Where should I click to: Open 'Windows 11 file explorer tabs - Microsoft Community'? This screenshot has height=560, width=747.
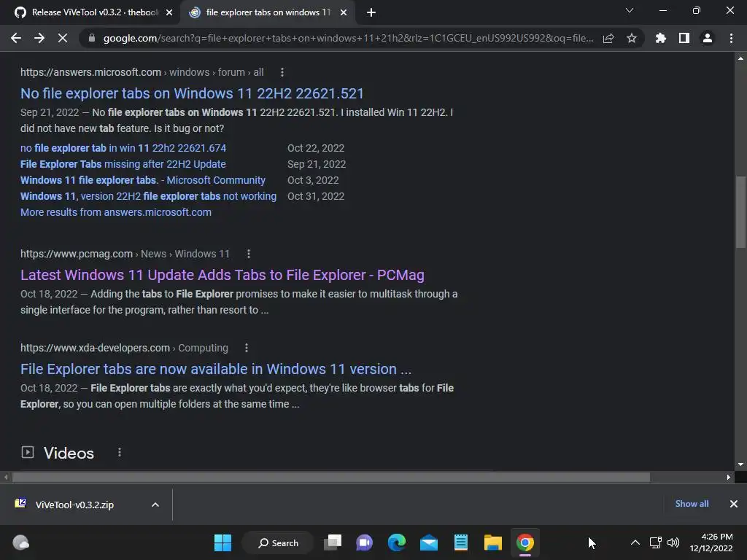pyautogui.click(x=143, y=181)
